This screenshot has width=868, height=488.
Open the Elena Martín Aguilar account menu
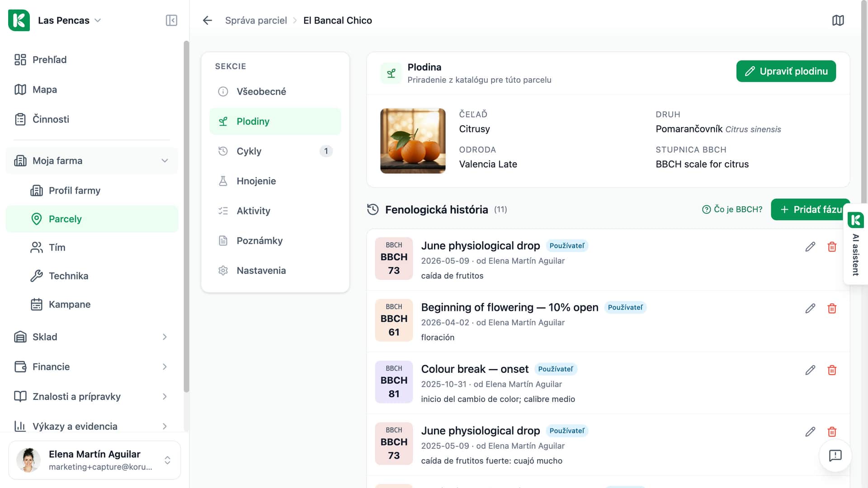94,460
